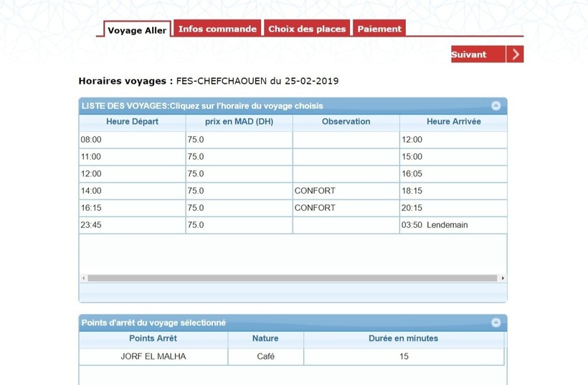Click the Suivant arrow chevron icon
This screenshot has width=588, height=385.
pyautogui.click(x=516, y=54)
